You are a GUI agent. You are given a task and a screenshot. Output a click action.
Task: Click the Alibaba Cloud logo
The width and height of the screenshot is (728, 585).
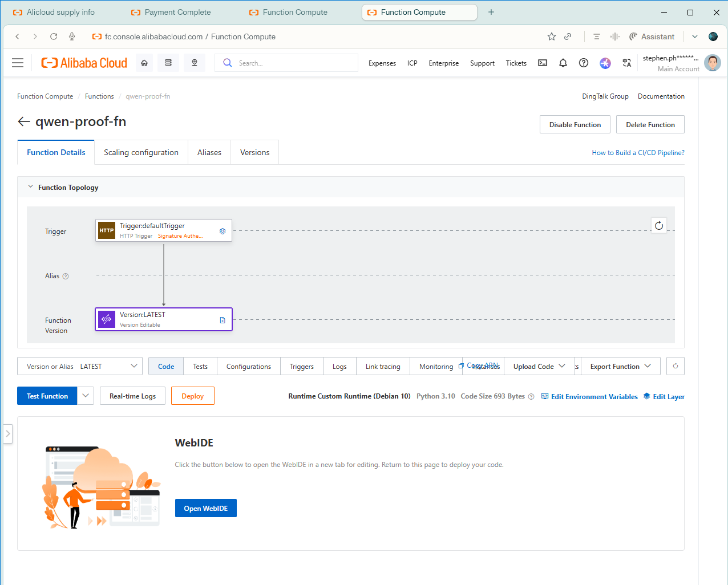pyautogui.click(x=84, y=63)
